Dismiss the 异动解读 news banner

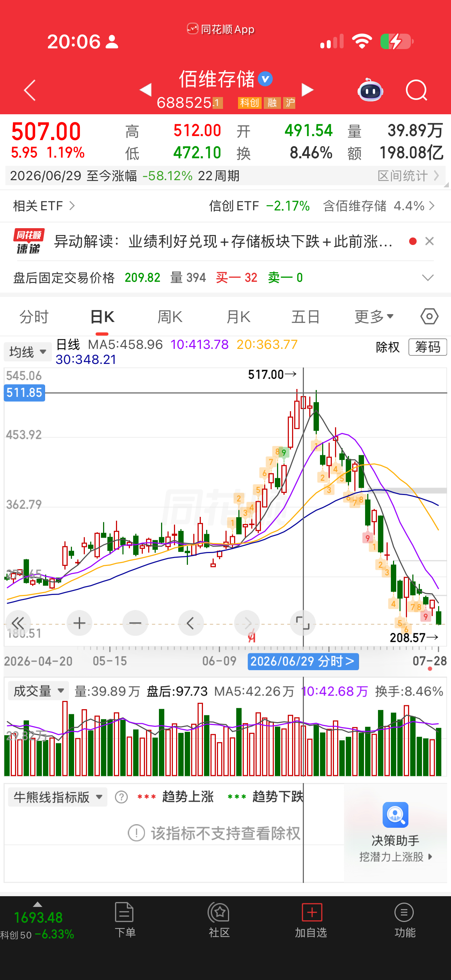429,241
